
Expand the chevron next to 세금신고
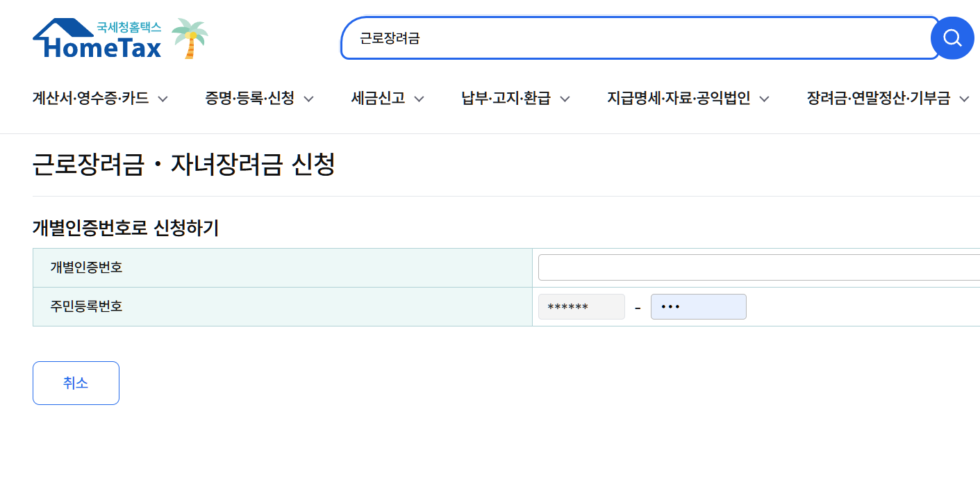click(x=420, y=99)
